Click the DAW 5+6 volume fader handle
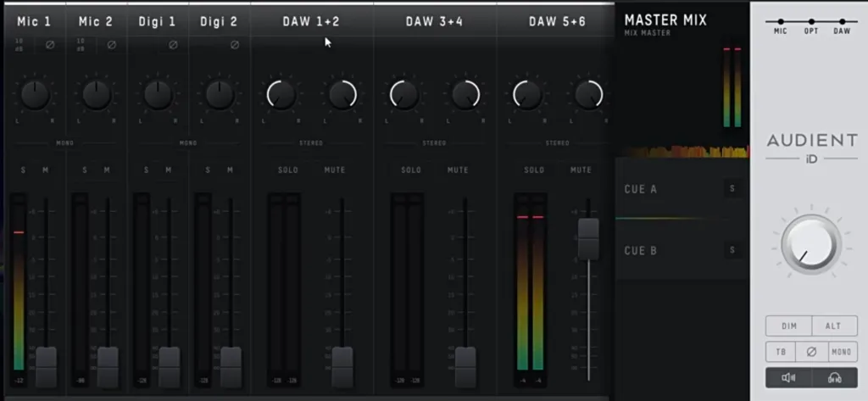The image size is (868, 401). click(x=588, y=238)
